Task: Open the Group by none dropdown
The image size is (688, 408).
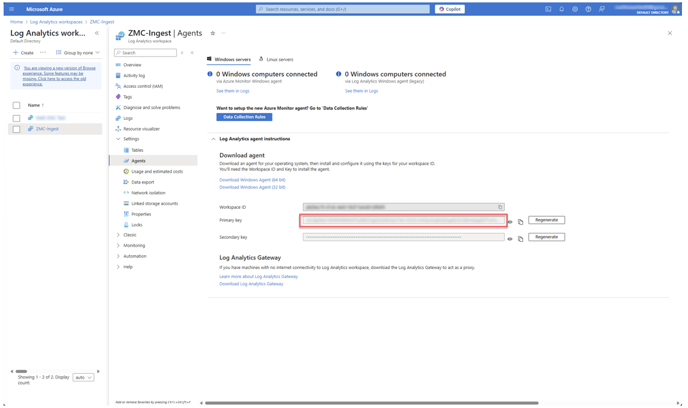Action: (x=78, y=53)
